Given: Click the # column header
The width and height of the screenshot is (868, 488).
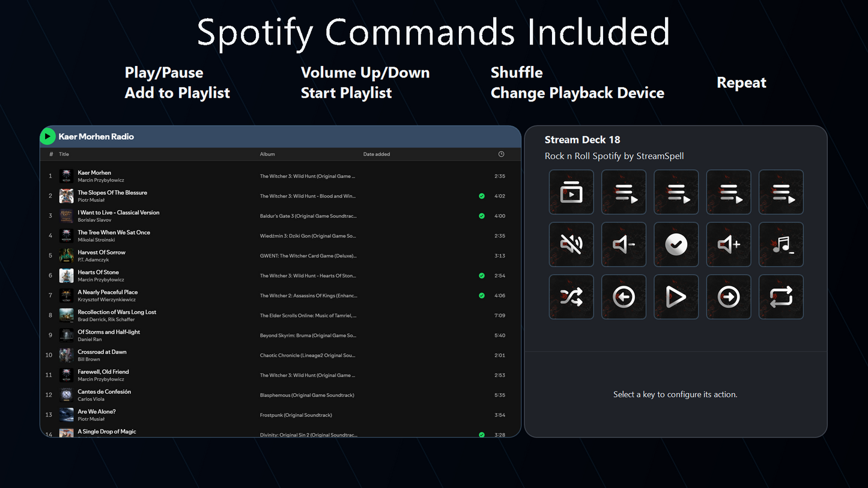Looking at the screenshot, I should click(51, 154).
